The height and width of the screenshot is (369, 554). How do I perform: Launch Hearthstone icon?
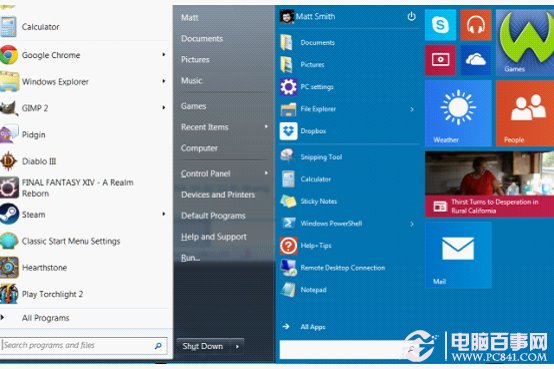tap(9, 267)
